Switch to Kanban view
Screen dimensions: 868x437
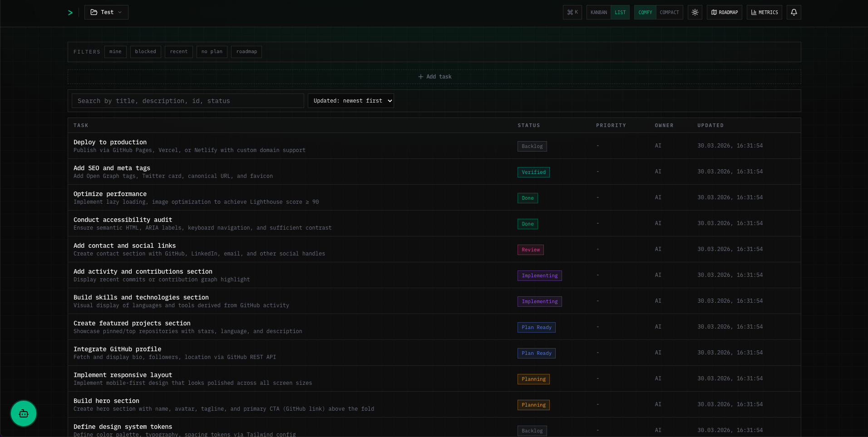[x=599, y=12]
